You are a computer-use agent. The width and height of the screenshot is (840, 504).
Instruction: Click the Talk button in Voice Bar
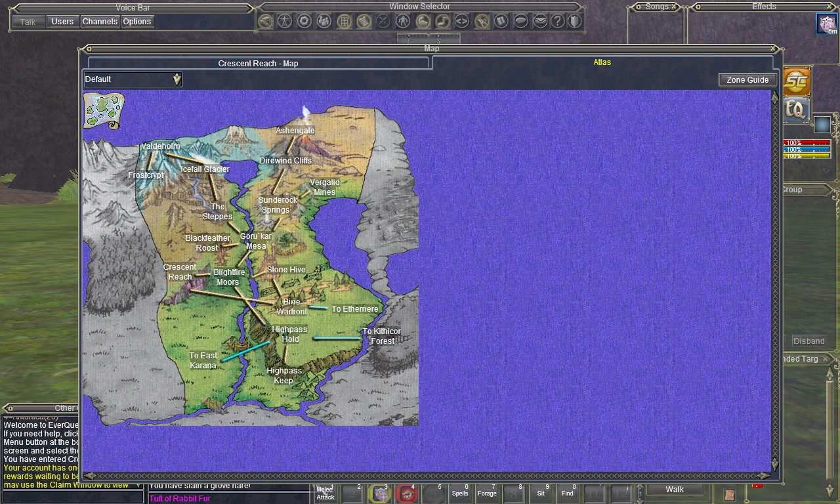click(x=28, y=22)
